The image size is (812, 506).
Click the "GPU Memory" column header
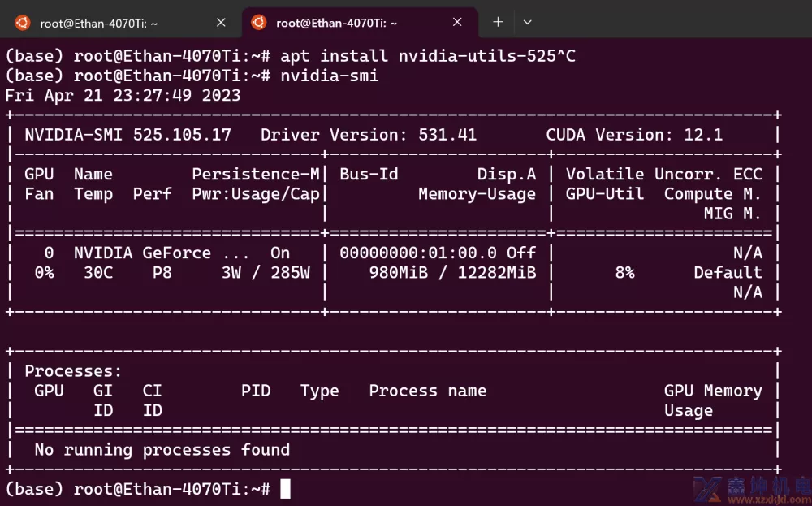(713, 391)
